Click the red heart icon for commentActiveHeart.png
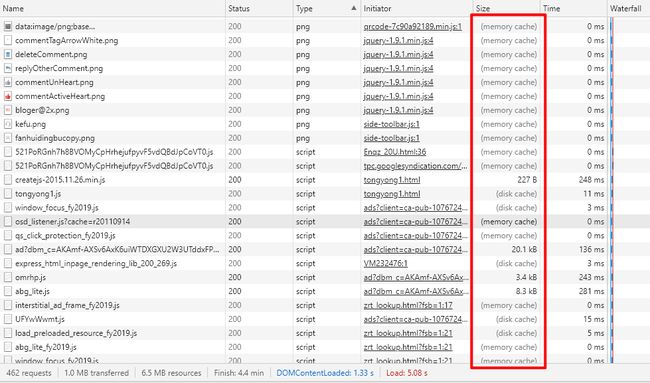 click(7, 96)
